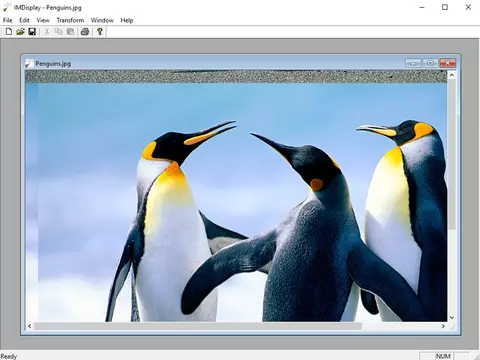Click the Paste clipboard icon
This screenshot has height=360, width=480.
point(70,32)
